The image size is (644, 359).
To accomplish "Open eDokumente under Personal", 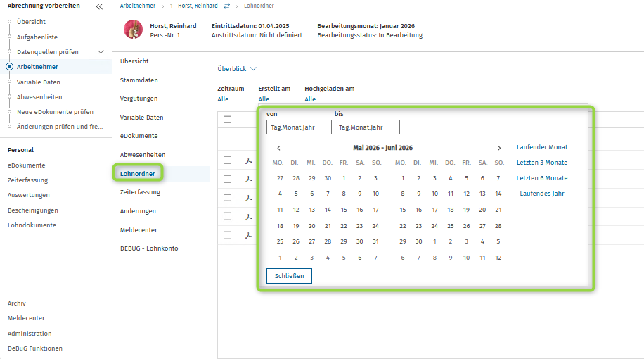I will [26, 165].
